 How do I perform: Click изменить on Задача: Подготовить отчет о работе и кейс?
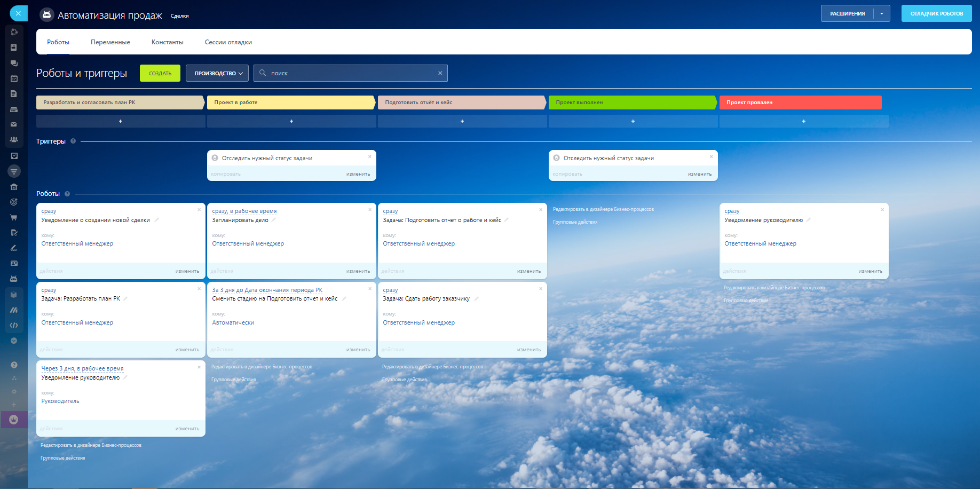coord(529,271)
